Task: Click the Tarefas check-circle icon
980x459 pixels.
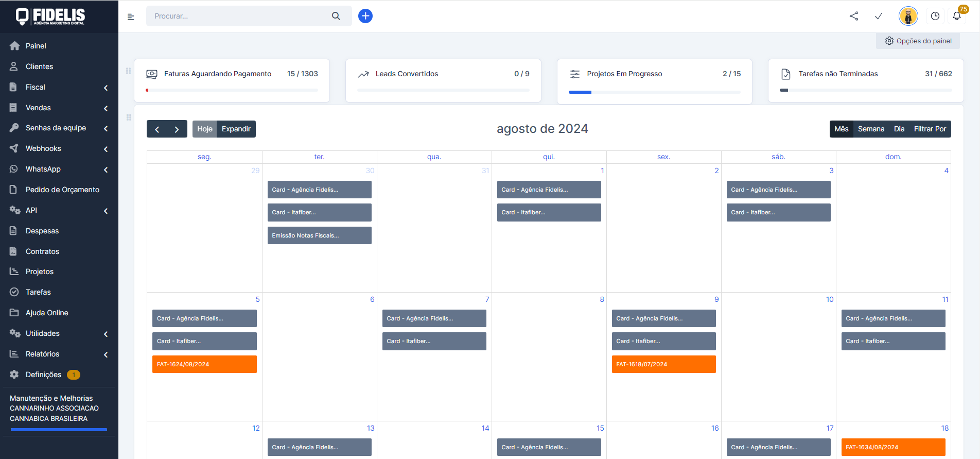Action: (14, 292)
